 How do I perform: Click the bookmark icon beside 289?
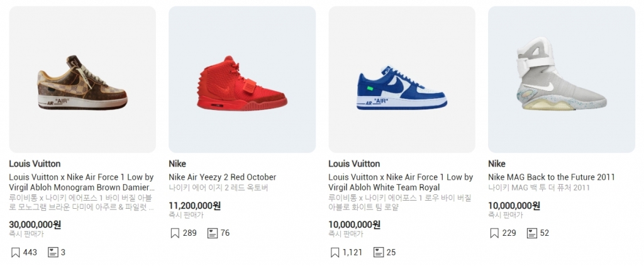click(175, 233)
